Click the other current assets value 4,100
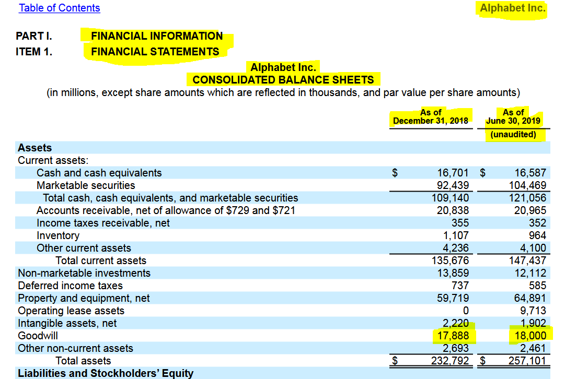588x379 pixels. 533,248
